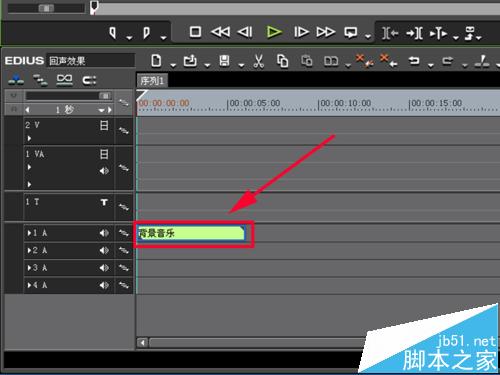
Task: Expand the 1 A track
Action: click(x=29, y=233)
